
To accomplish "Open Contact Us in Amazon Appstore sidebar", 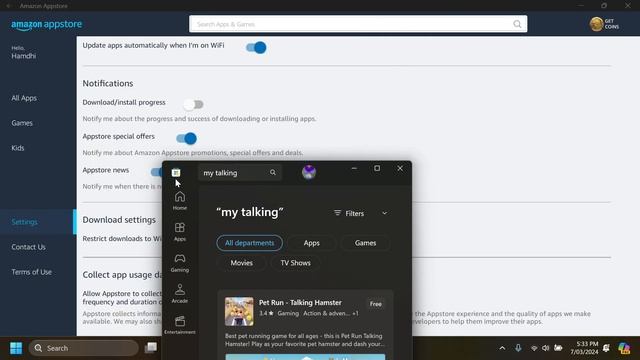I will pyautogui.click(x=29, y=247).
